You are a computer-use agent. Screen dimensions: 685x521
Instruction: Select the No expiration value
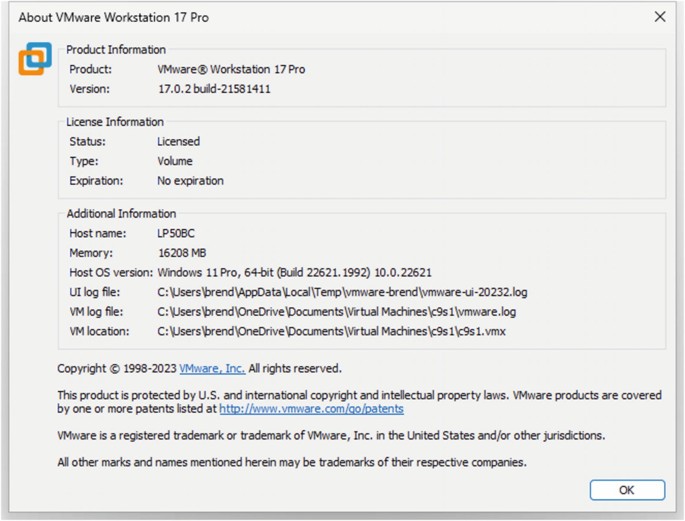coord(190,181)
